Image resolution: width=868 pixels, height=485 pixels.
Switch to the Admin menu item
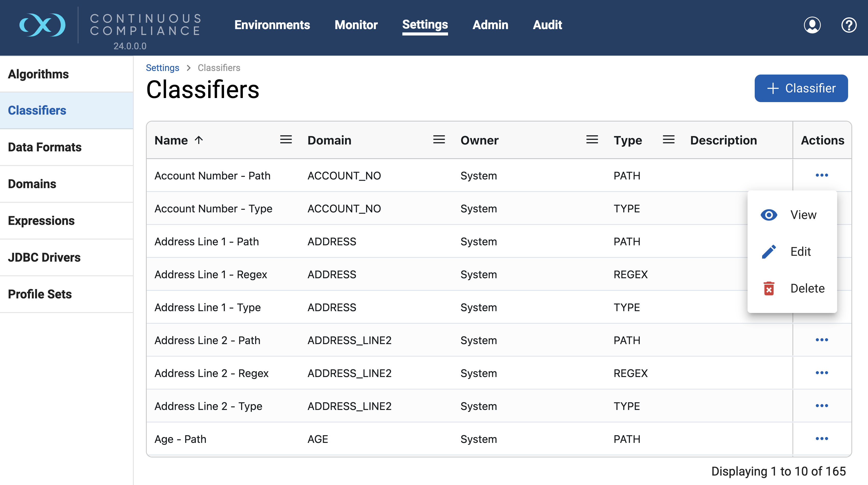490,25
